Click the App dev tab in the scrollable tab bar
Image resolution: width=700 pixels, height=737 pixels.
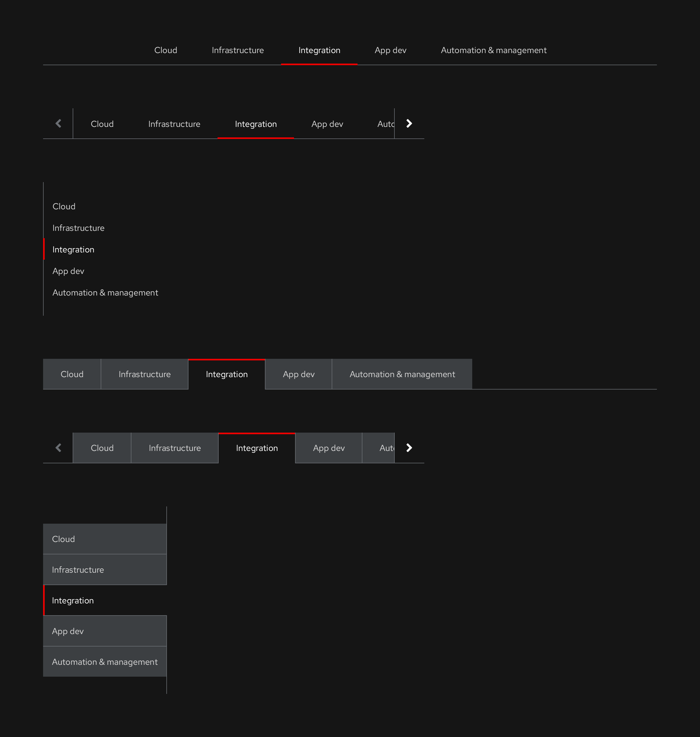point(327,124)
